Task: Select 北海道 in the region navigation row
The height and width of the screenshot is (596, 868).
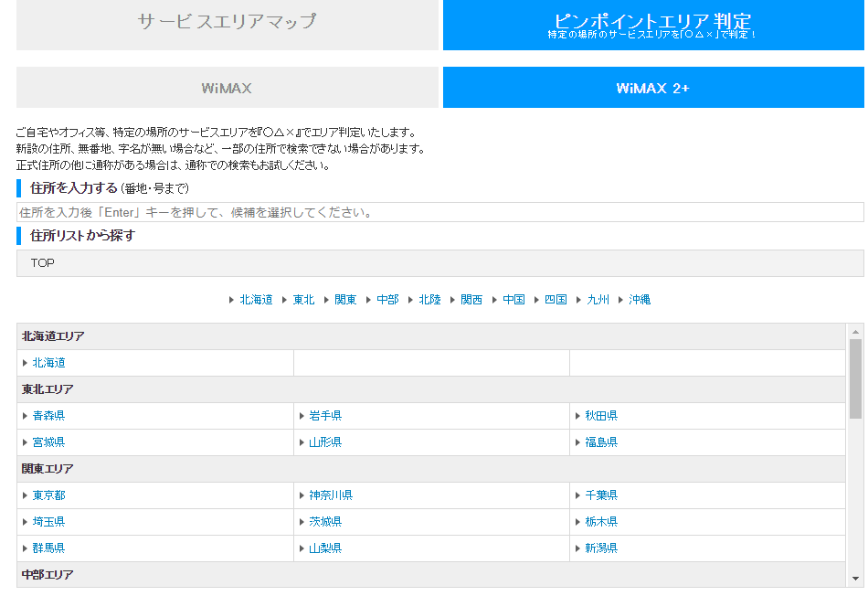Action: click(x=256, y=298)
